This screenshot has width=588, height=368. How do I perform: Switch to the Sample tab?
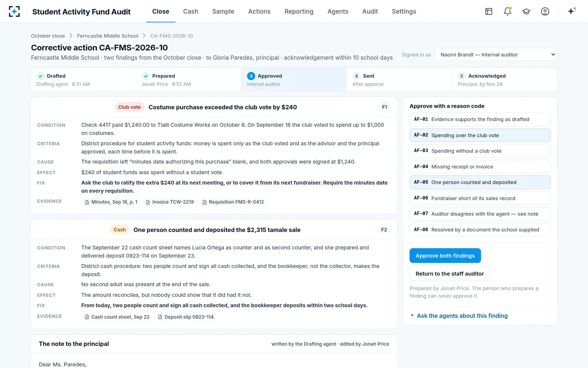pos(223,11)
